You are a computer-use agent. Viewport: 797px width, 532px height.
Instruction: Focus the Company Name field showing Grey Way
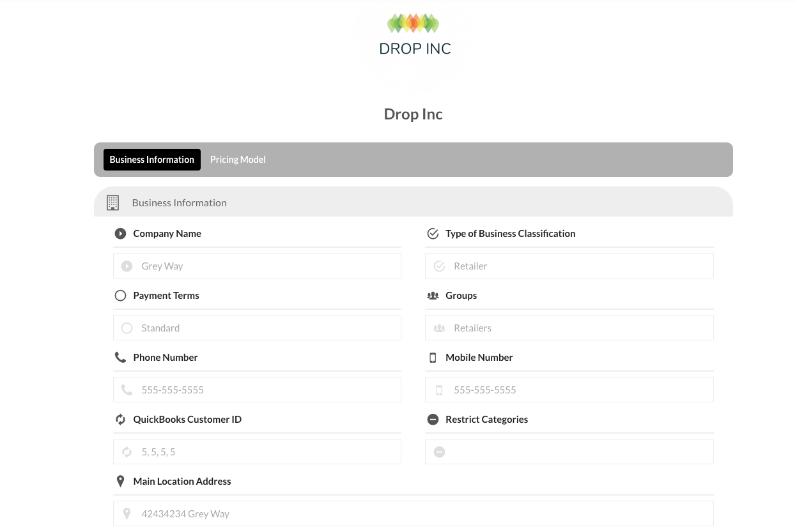pyautogui.click(x=257, y=266)
